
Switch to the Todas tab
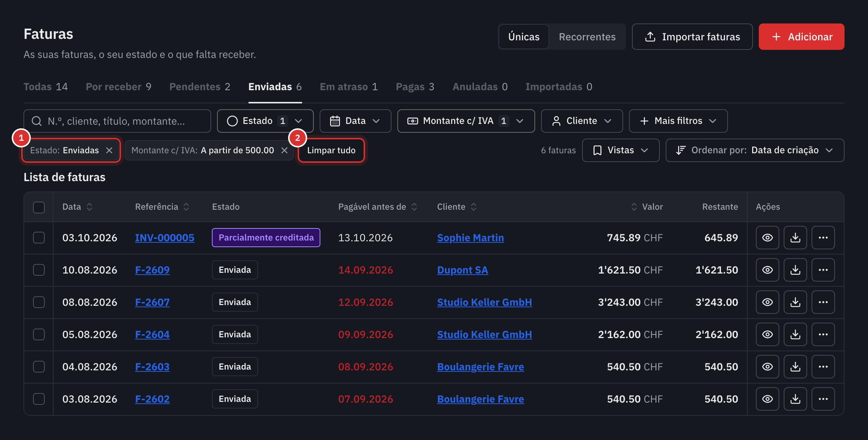click(x=45, y=87)
